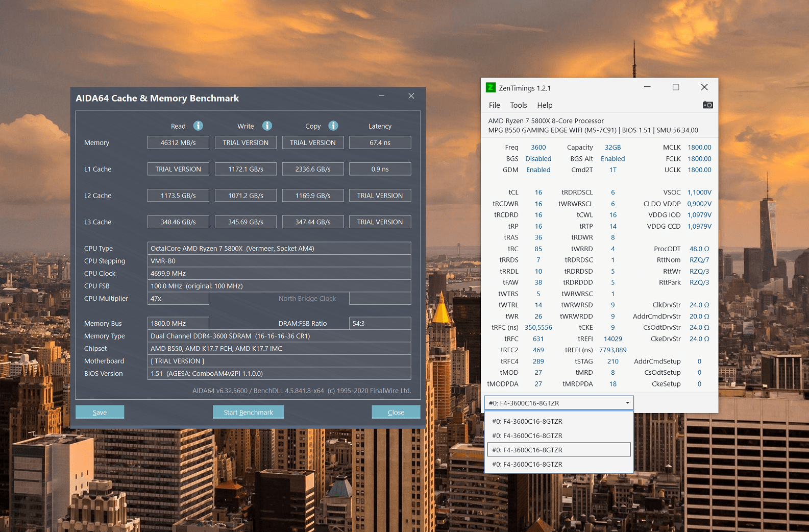Click the CLDO VDDP value 0,9002V
The width and height of the screenshot is (809, 532).
point(699,204)
